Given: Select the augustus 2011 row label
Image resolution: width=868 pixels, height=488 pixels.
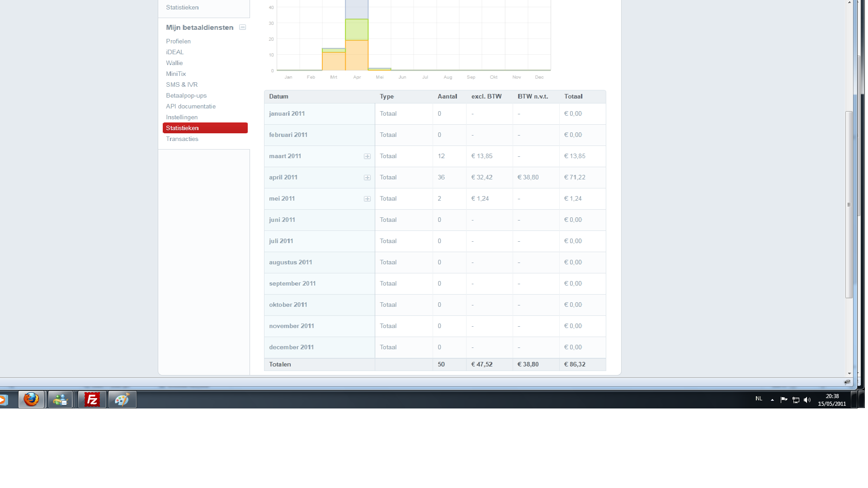Looking at the screenshot, I should click(x=291, y=262).
